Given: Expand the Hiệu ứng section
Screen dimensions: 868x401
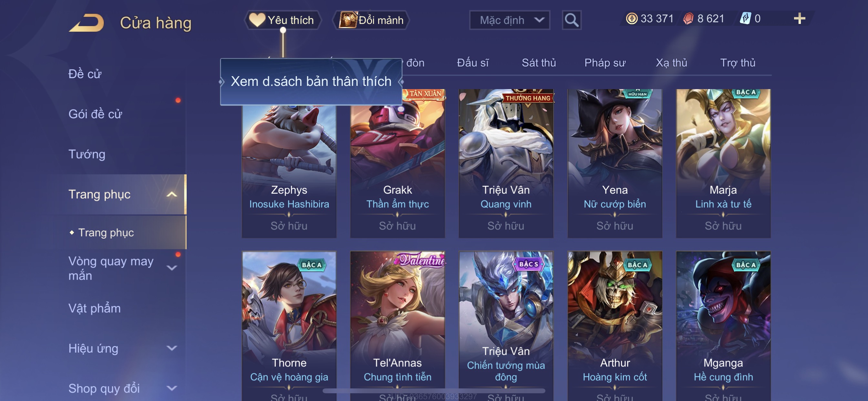Looking at the screenshot, I should coord(172,348).
